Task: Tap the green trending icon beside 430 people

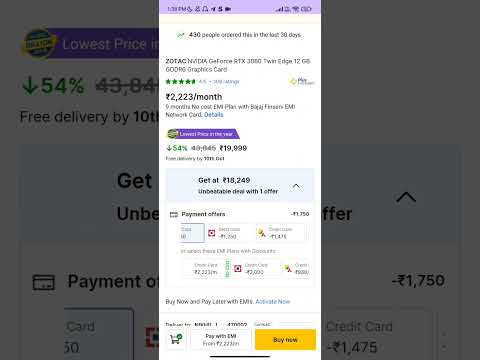Action: coord(181,35)
